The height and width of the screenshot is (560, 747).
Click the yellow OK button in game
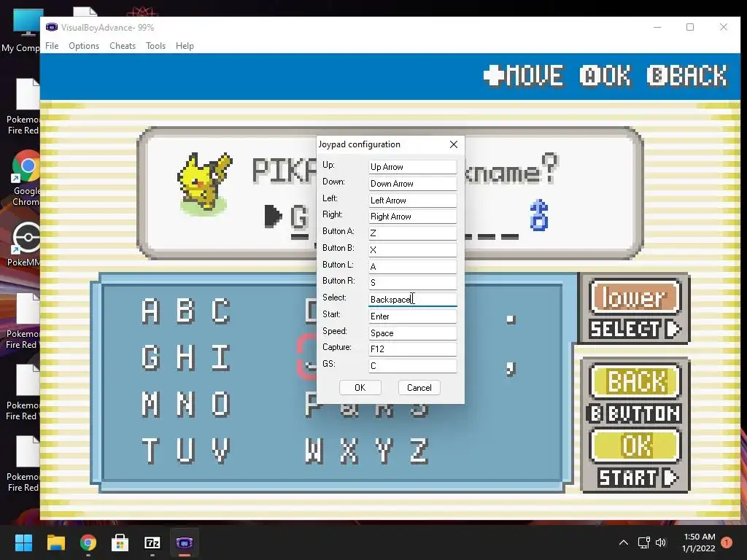(x=635, y=446)
